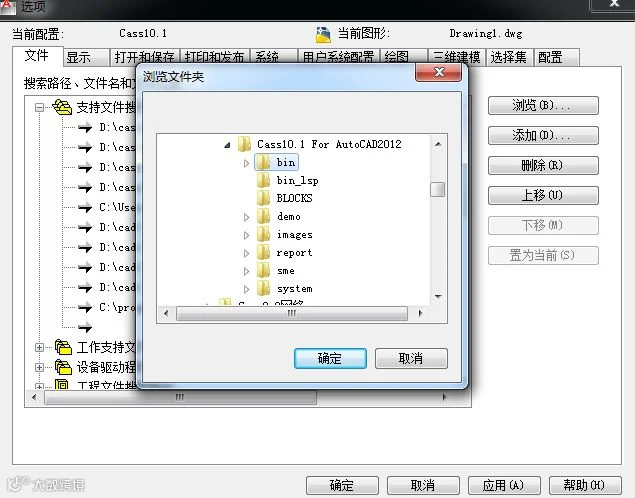The width and height of the screenshot is (635, 498).
Task: Click the arrow icon of the C:\Use path
Action: click(85, 207)
